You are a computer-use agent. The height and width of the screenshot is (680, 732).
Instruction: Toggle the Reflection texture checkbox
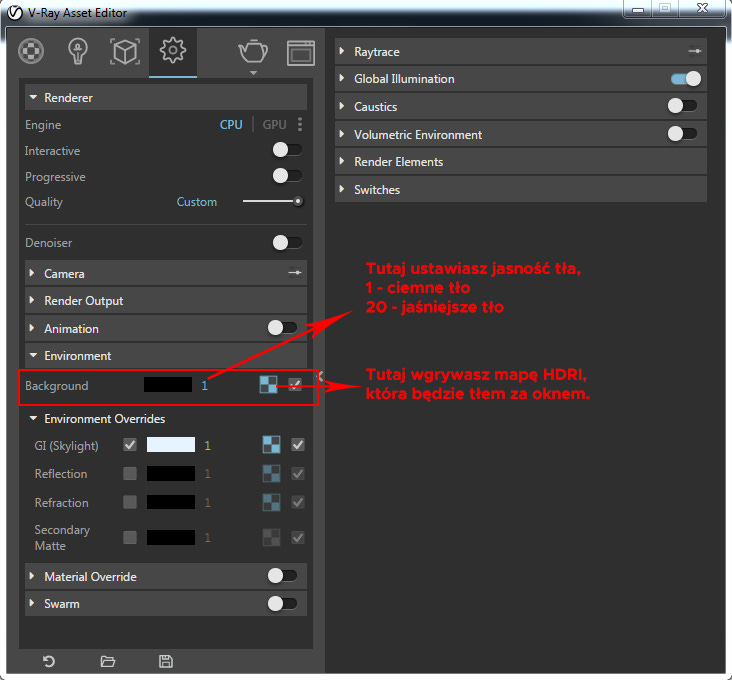tap(298, 473)
